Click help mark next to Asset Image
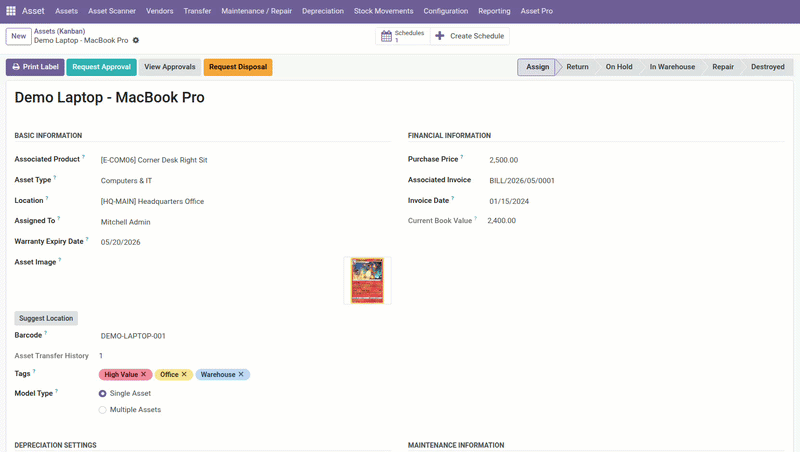Image resolution: width=800 pixels, height=452 pixels. click(60, 260)
